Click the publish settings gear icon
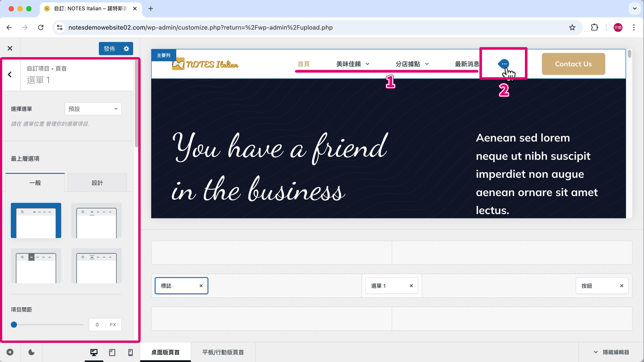The image size is (644, 362). point(126,48)
